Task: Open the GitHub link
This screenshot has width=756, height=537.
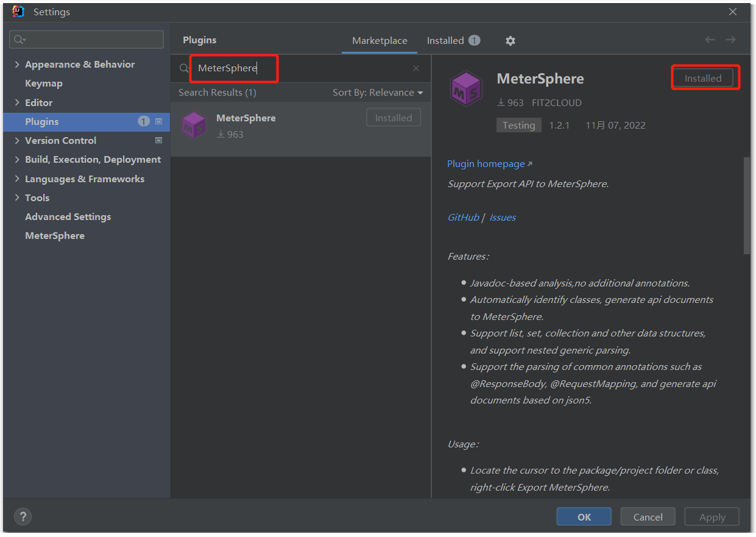Action: click(464, 218)
